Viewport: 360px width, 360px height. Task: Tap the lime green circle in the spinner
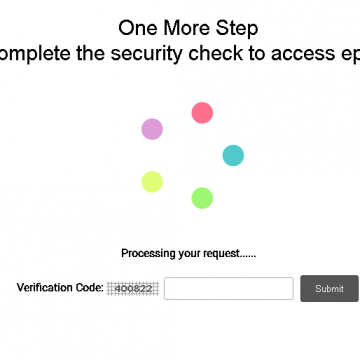[x=202, y=198]
